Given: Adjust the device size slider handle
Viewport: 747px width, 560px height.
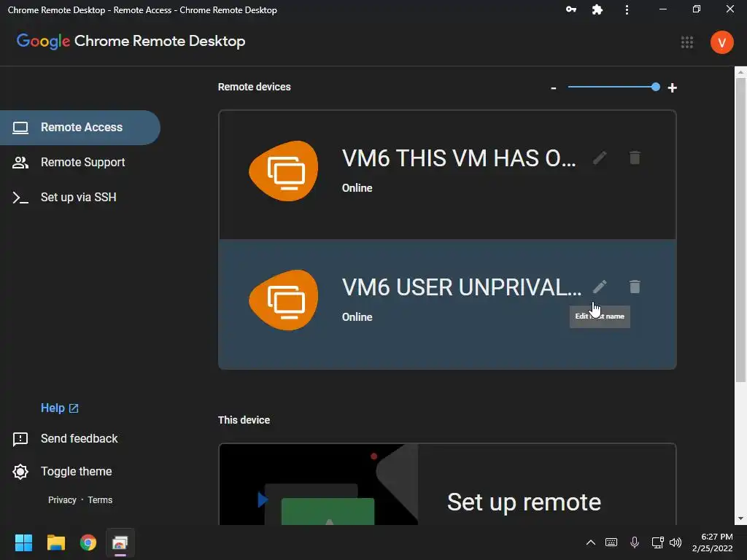Looking at the screenshot, I should click(x=656, y=87).
